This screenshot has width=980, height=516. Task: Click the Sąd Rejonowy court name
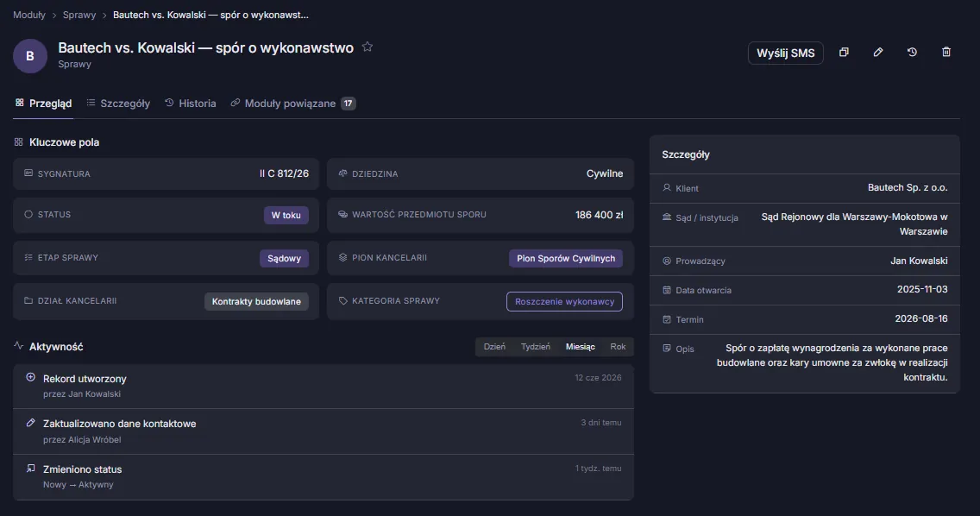coord(854,223)
